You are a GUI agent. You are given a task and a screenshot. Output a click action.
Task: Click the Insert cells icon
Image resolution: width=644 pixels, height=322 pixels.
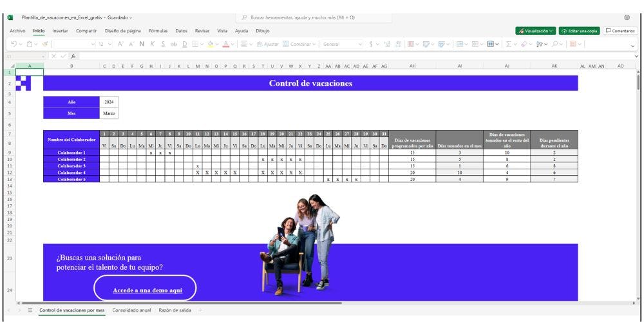coord(460,44)
